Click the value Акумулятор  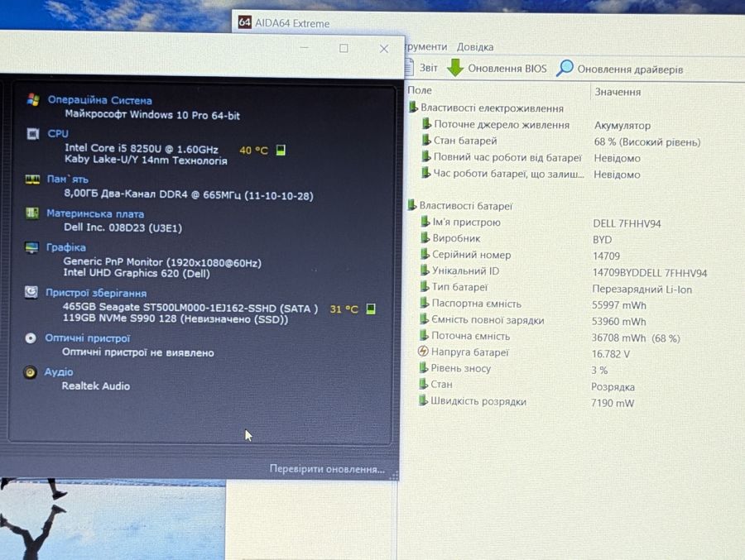click(x=622, y=126)
